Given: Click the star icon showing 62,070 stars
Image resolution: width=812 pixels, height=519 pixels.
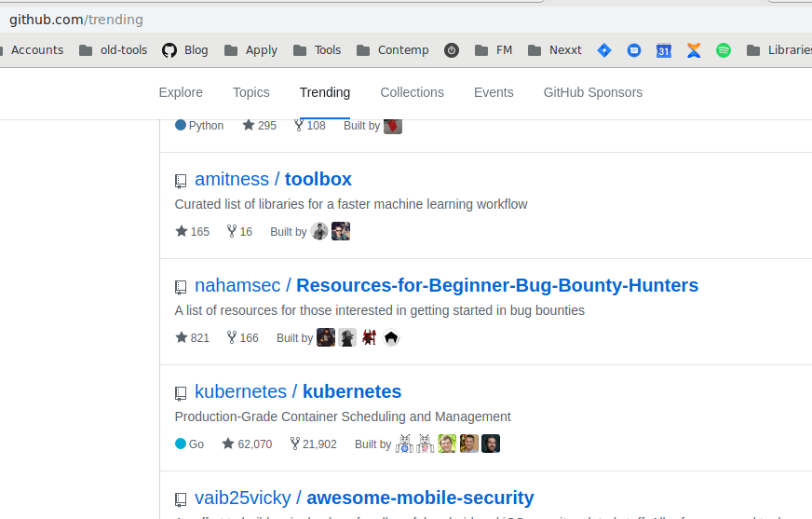Looking at the screenshot, I should (228, 444).
